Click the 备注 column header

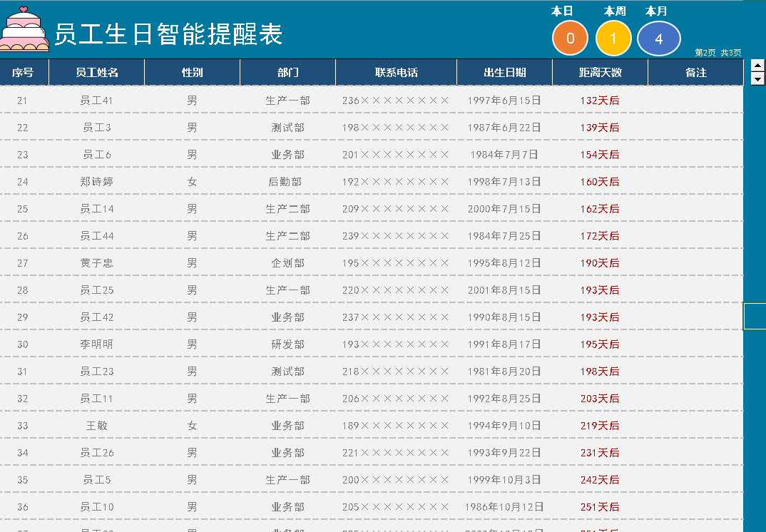695,73
